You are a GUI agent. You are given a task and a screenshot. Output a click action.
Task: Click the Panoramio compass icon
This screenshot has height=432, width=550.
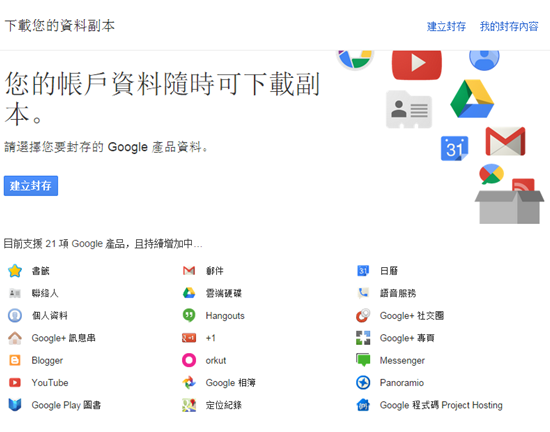(363, 383)
